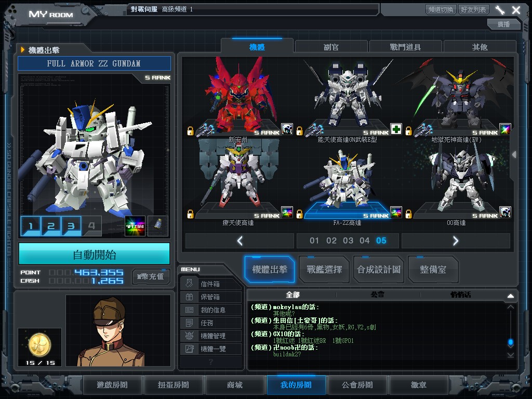Go to next unit page arrow
The width and height of the screenshot is (532, 399).
tap(456, 241)
